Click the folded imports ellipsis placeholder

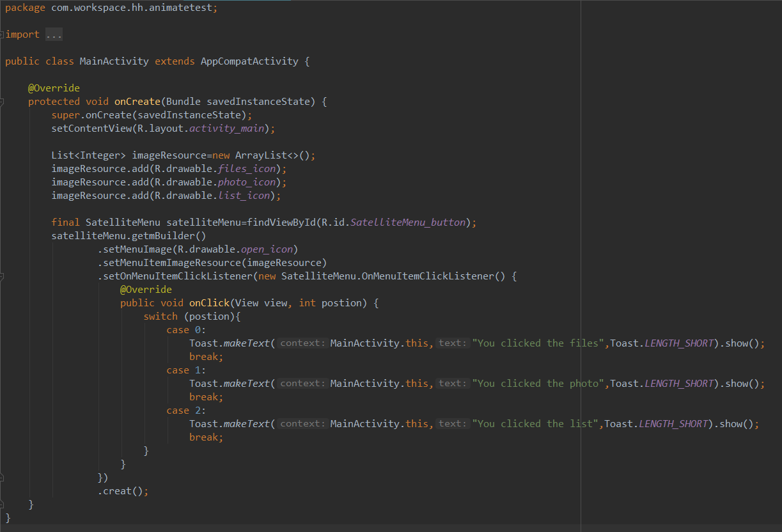click(54, 35)
